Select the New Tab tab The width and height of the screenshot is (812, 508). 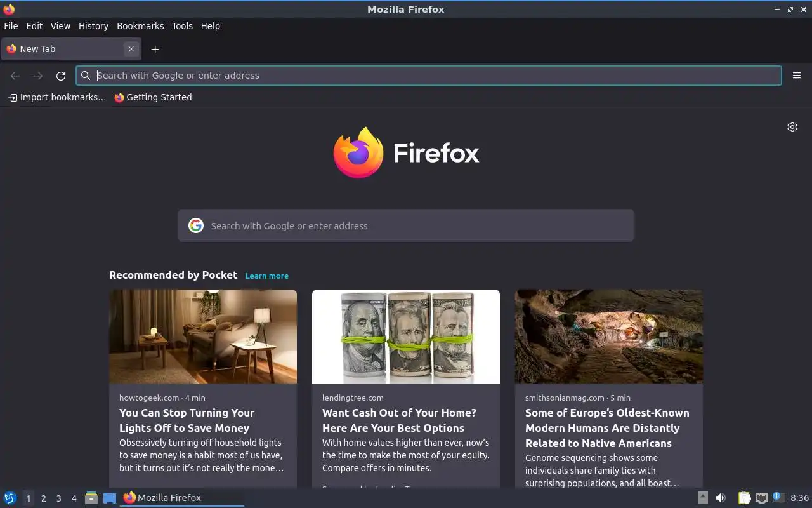point(71,49)
